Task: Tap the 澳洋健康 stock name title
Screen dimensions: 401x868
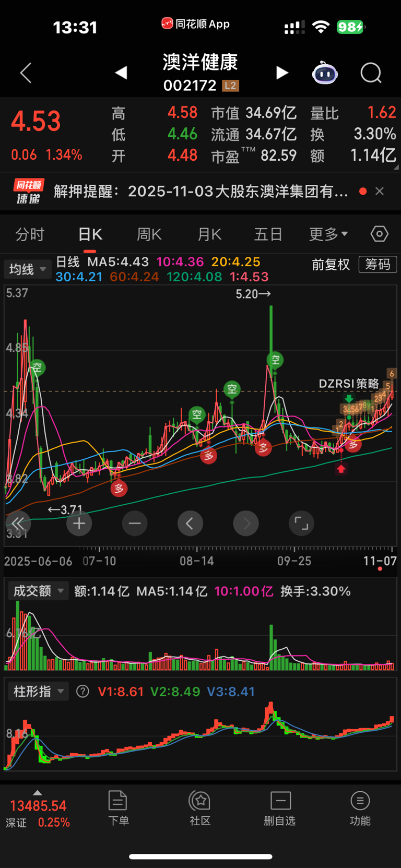Action: coord(200,62)
